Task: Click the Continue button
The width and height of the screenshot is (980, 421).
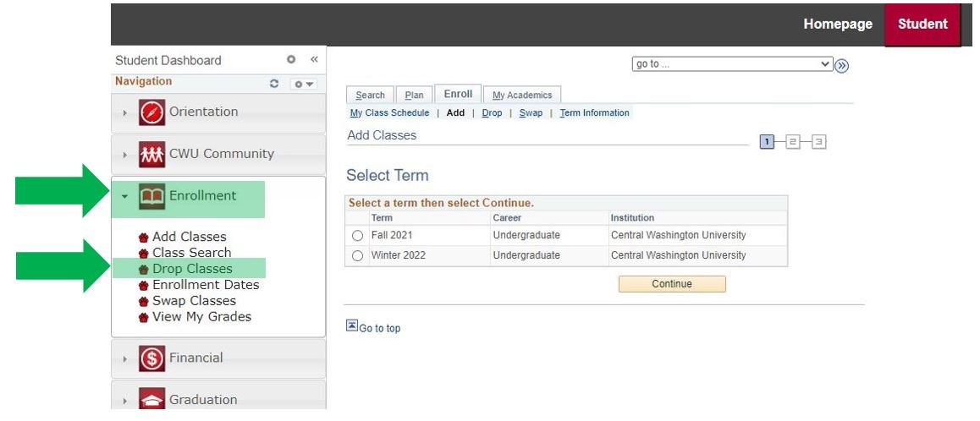Action: [x=672, y=284]
